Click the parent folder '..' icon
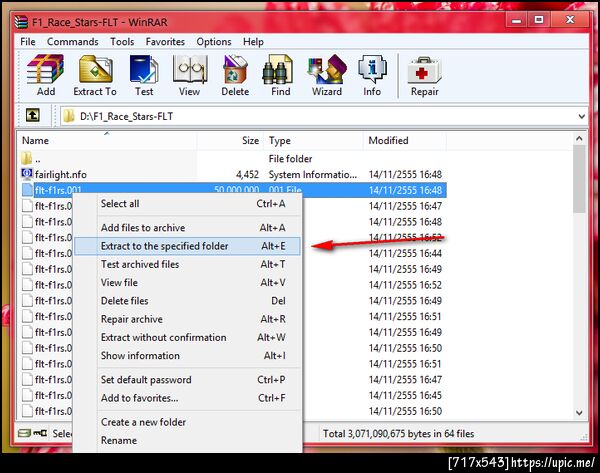This screenshot has height=473, width=600. coord(26,158)
